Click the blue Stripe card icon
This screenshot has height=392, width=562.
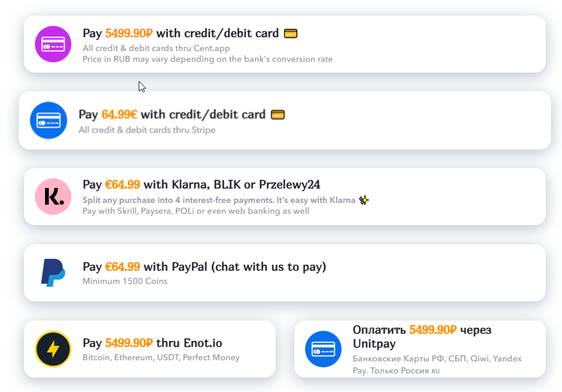click(49, 120)
